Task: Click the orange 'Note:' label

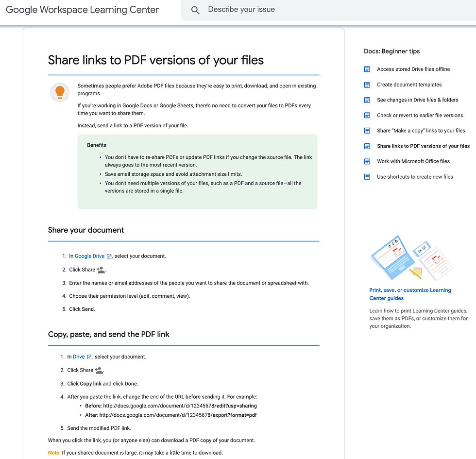Action: (x=54, y=453)
